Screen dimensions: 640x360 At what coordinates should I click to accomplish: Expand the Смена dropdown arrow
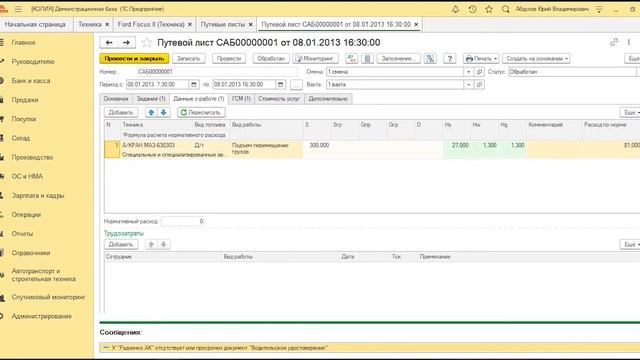click(469, 72)
